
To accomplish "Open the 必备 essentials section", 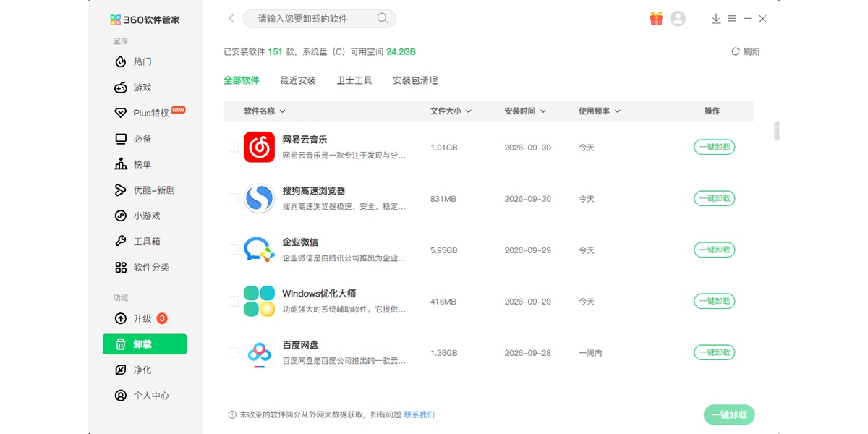I will 133,139.
